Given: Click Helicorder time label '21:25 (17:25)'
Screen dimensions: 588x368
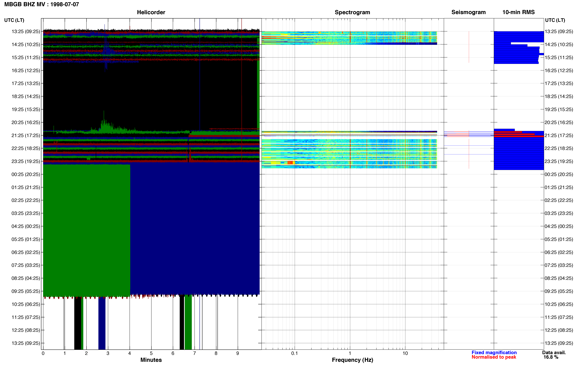Looking at the screenshot, I should click(26, 135).
